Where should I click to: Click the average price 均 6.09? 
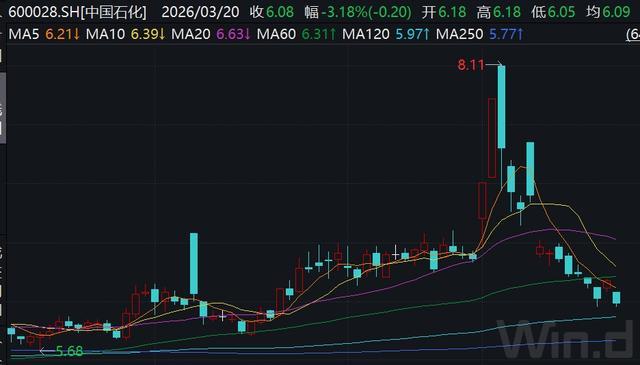point(608,12)
